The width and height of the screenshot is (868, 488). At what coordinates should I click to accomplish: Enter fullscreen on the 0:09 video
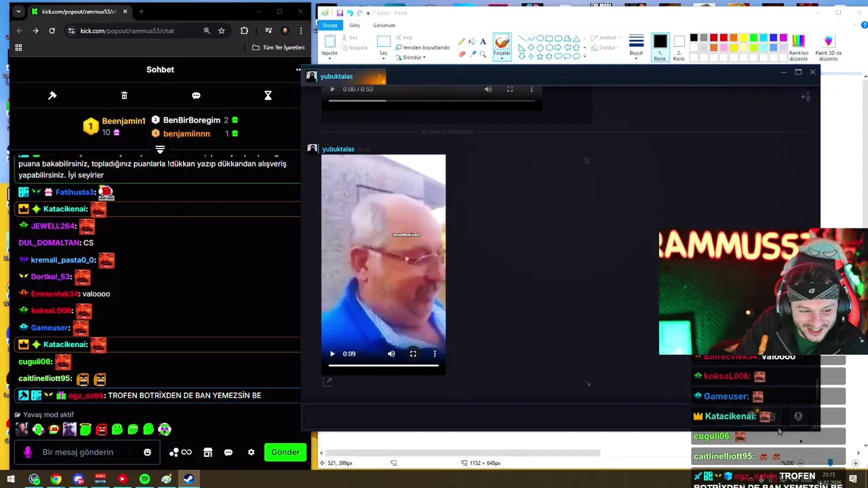coord(413,354)
